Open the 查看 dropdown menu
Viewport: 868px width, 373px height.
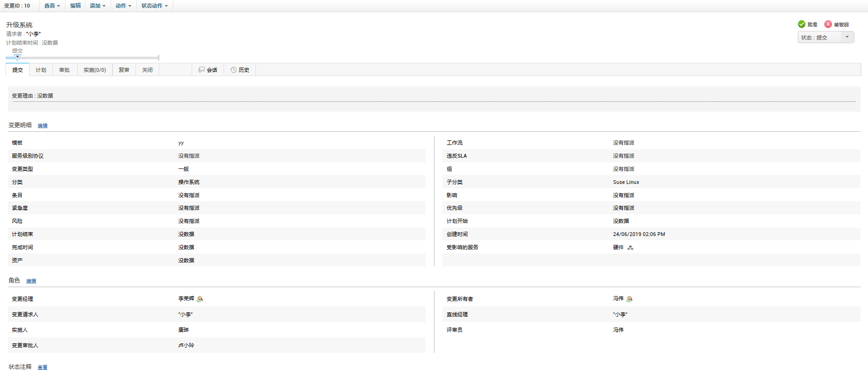tap(52, 6)
